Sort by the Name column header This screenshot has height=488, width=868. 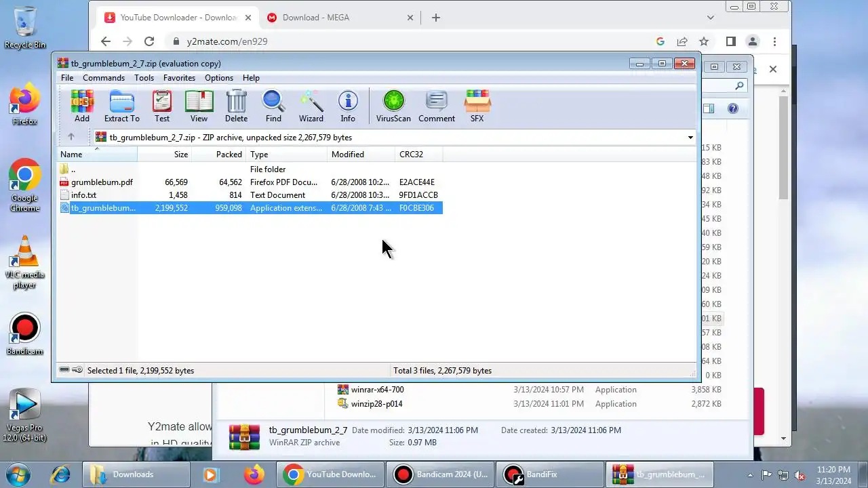point(97,155)
